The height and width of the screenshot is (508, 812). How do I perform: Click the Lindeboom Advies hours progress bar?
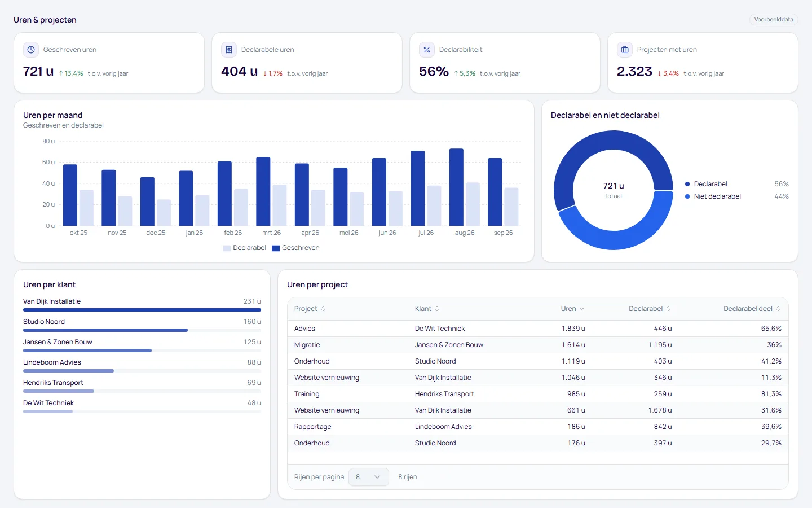coord(142,371)
